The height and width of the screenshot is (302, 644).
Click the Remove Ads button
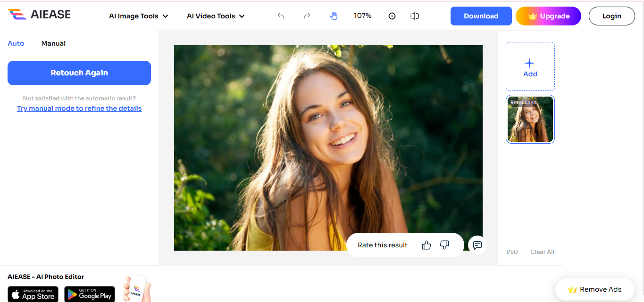595,289
